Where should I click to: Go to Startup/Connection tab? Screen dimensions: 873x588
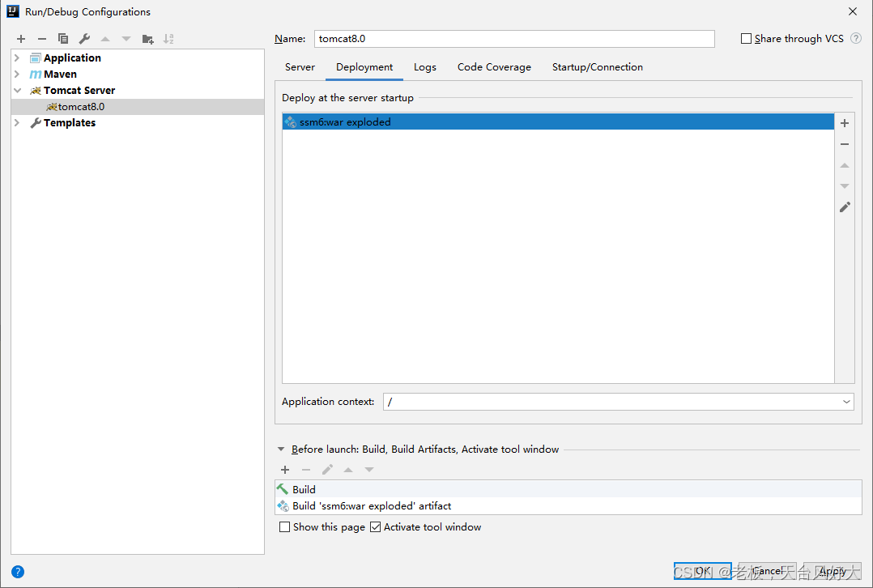598,66
